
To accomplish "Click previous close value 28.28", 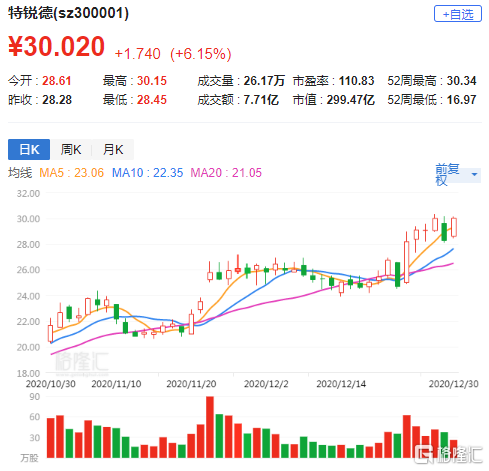I will tap(57, 100).
